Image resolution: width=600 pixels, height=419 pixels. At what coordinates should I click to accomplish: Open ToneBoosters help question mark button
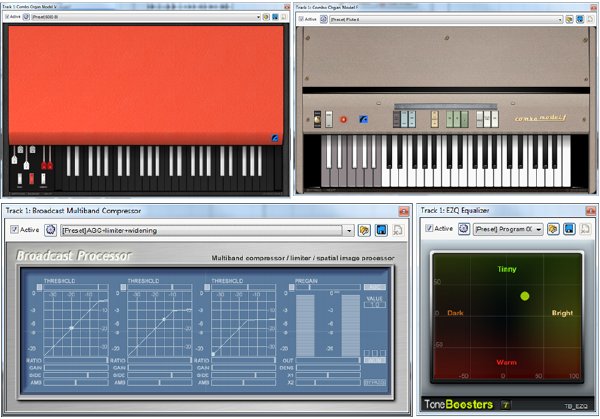coord(505,404)
